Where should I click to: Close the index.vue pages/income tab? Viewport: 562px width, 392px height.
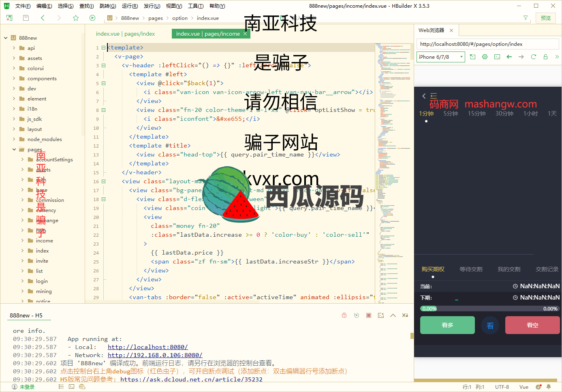tap(245, 34)
